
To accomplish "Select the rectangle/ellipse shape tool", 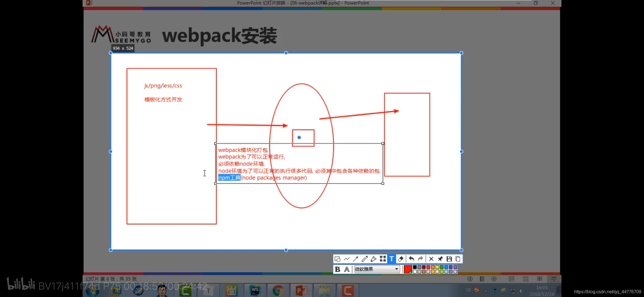I will coord(337,259).
